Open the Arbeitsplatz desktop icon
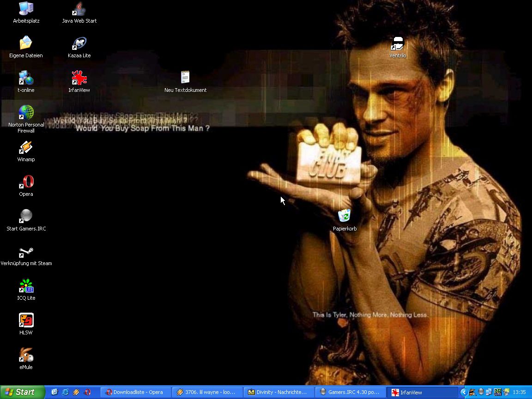Image resolution: width=532 pixels, height=399 pixels. click(26, 9)
